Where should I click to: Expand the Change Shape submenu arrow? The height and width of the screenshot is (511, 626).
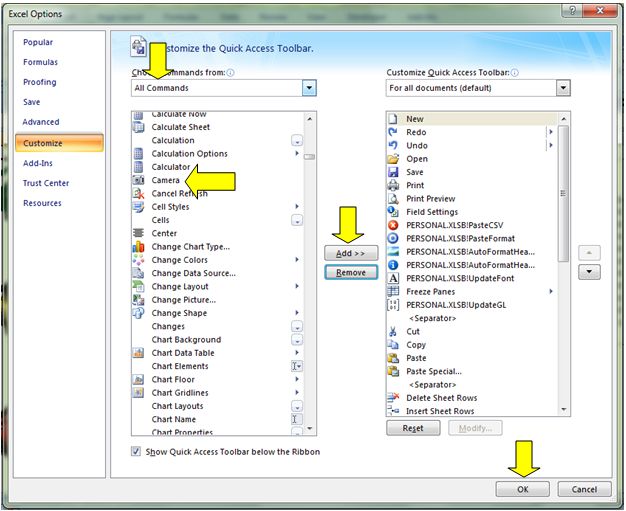(297, 313)
